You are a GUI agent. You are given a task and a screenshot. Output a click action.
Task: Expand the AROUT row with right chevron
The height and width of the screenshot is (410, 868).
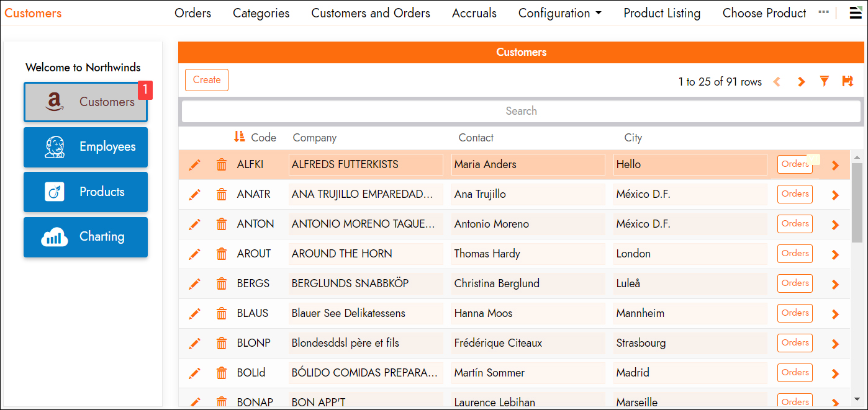point(835,254)
